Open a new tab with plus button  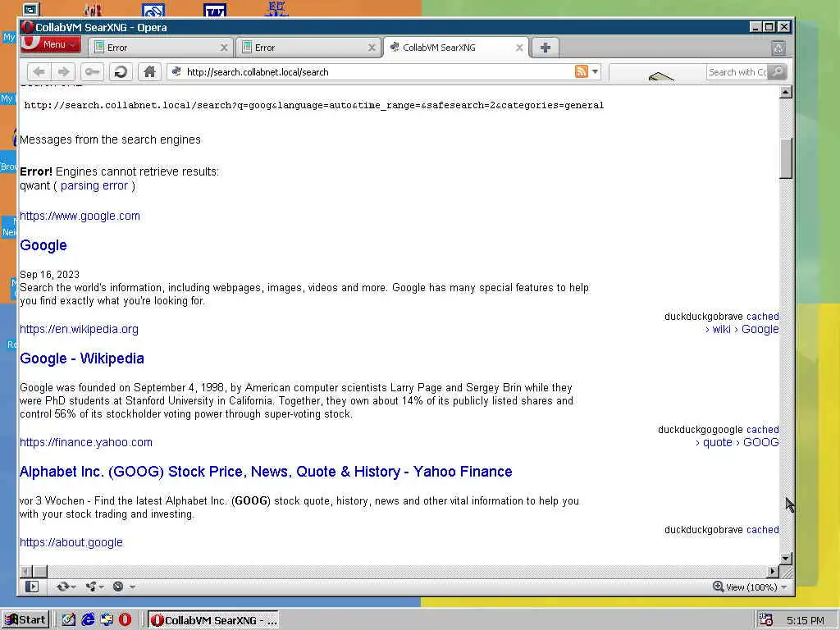(546, 48)
